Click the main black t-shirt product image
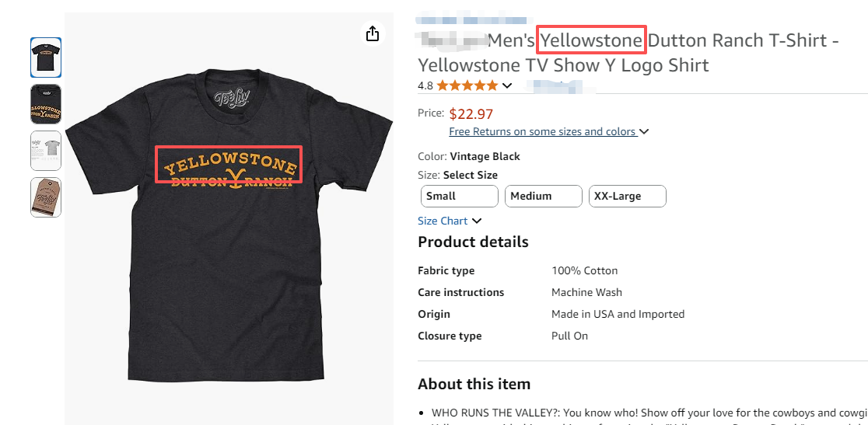The width and height of the screenshot is (868, 425). (x=226, y=218)
